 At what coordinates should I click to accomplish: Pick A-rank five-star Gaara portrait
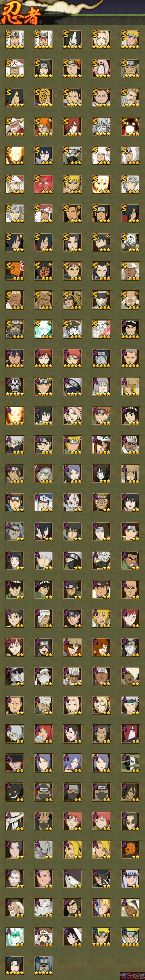(x=43, y=358)
